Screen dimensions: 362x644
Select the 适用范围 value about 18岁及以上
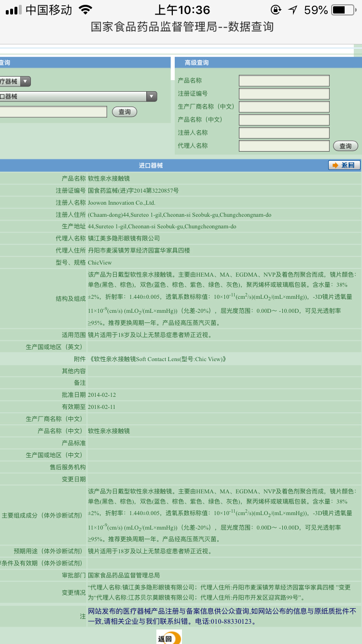click(150, 335)
